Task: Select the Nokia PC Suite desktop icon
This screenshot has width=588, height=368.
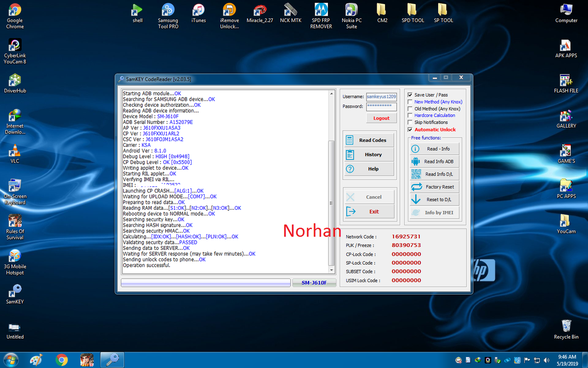Action: pos(351,16)
